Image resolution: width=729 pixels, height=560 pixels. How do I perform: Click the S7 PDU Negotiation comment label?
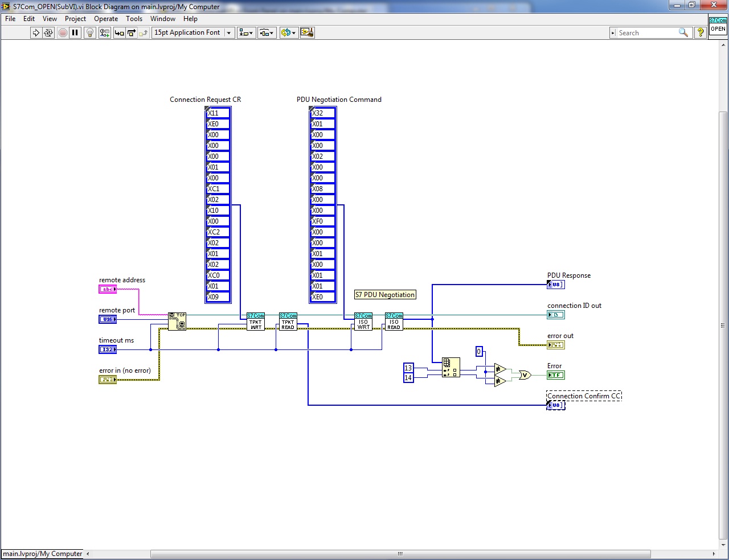pos(385,295)
